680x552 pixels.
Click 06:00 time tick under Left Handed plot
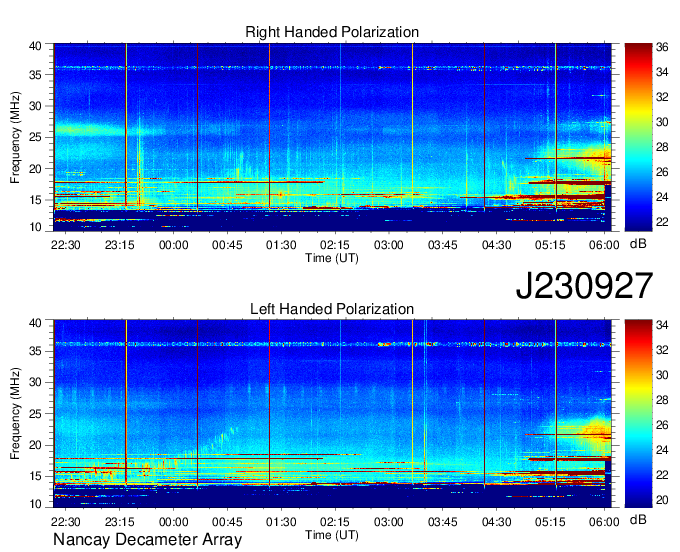coord(604,521)
